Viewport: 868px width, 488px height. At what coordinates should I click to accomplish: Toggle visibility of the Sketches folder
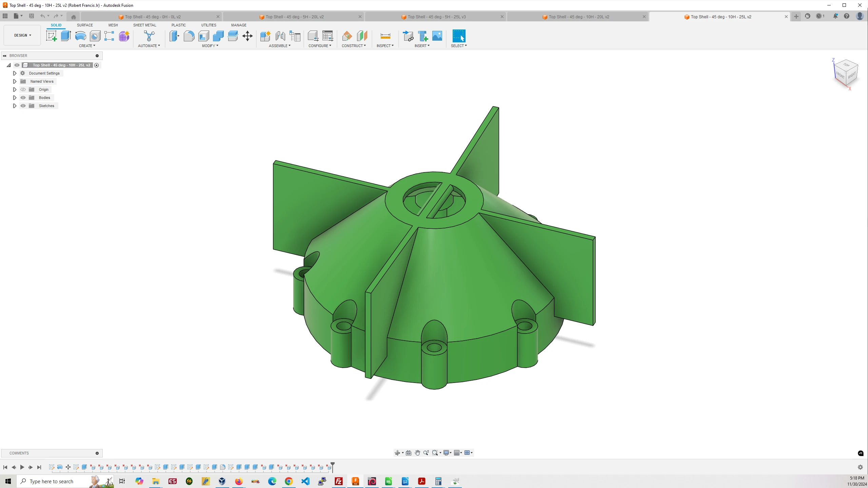(23, 106)
